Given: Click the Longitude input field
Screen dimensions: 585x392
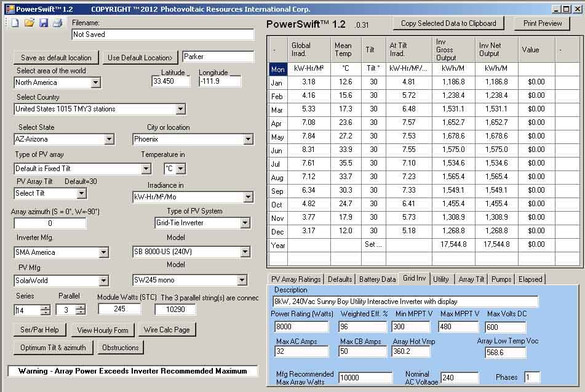Looking at the screenshot, I should [220, 81].
